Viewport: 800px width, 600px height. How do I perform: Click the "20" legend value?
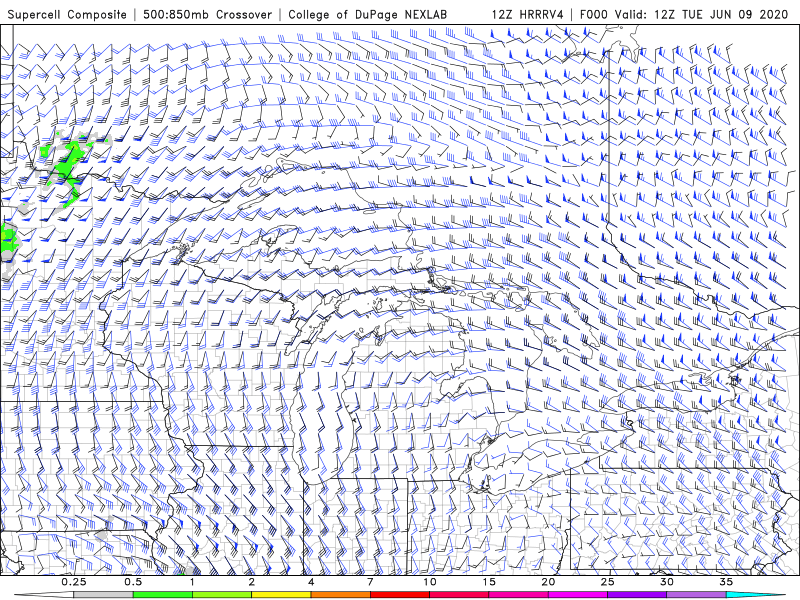pos(548,582)
